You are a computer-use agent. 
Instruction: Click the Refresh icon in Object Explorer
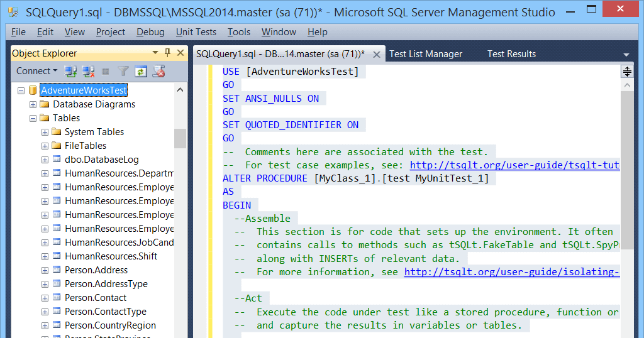coord(141,72)
